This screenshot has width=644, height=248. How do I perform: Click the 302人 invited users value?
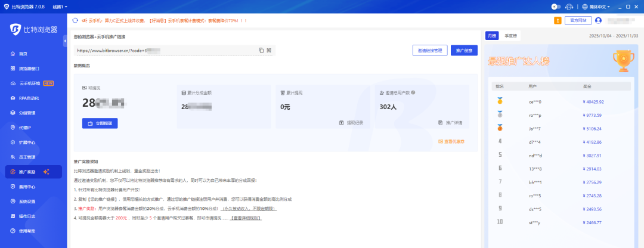point(388,107)
